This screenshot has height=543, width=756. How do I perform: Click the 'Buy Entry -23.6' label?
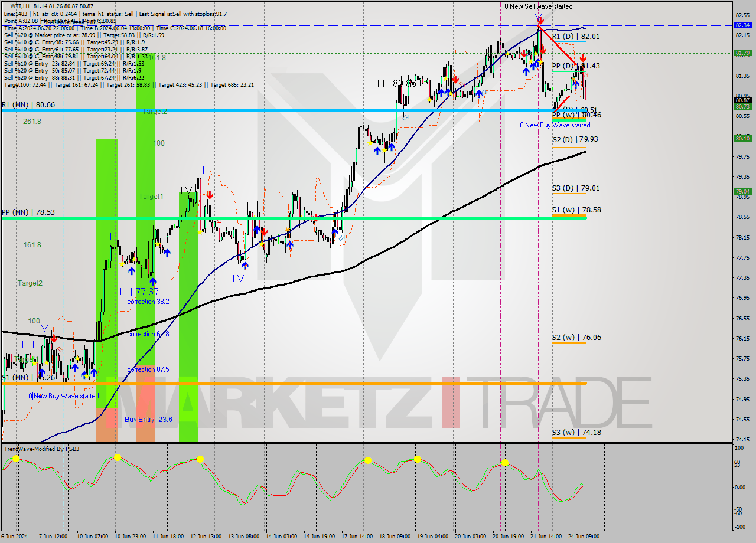tap(148, 420)
